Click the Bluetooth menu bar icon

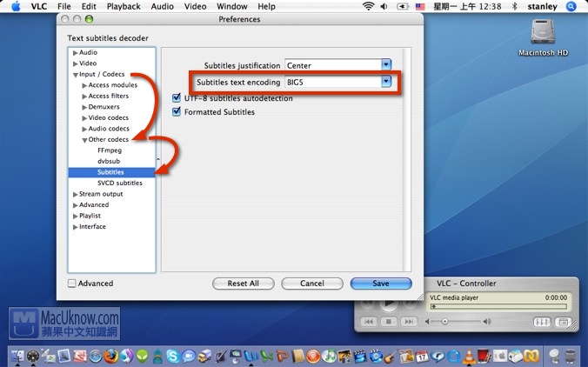[x=515, y=6]
